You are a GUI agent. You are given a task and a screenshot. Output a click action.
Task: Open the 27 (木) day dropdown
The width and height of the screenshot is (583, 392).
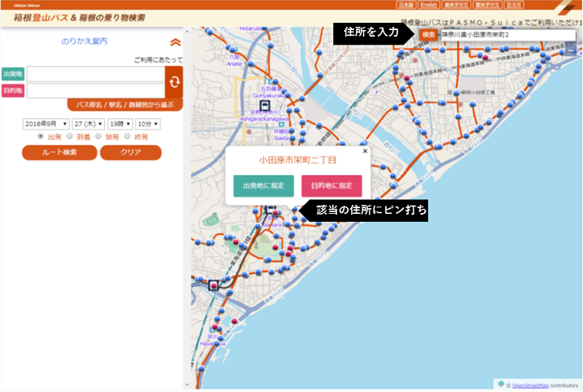(87, 124)
